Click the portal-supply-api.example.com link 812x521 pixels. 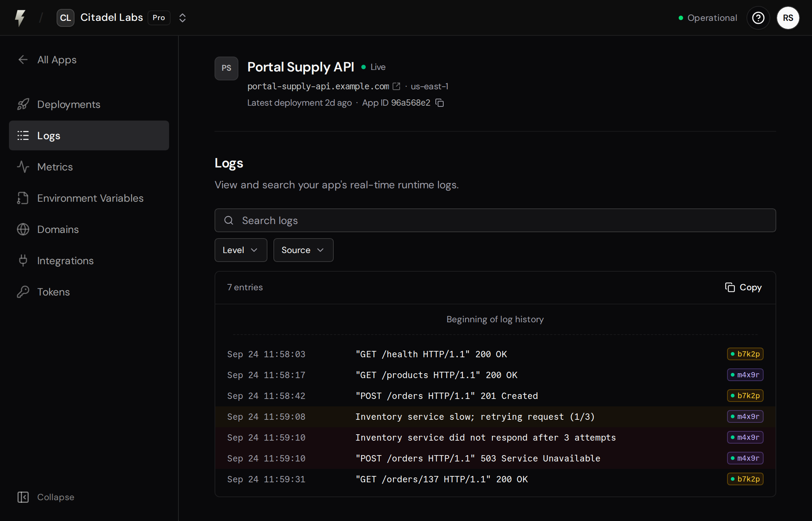click(318, 86)
